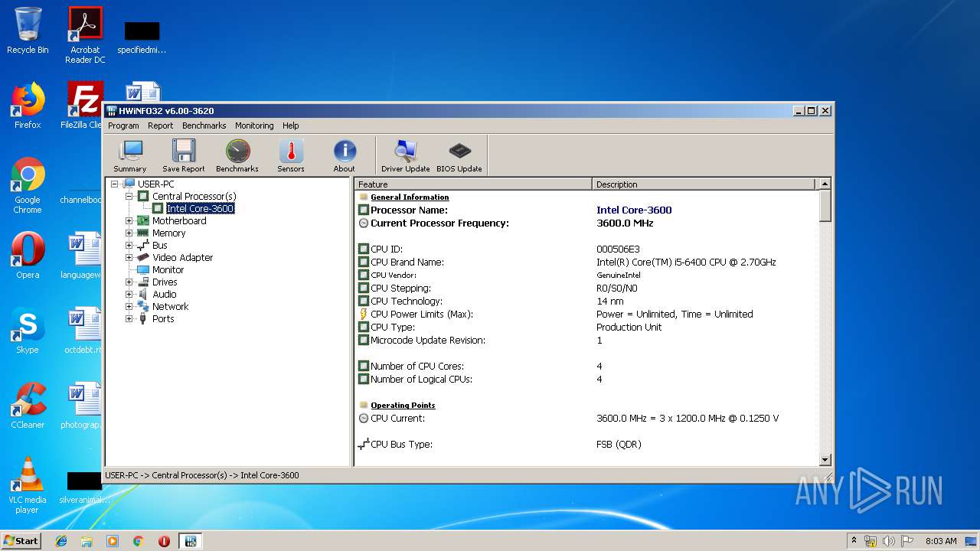Open the Acrobat Reader DC desktop icon
This screenshot has width=980, height=551.
tap(85, 35)
